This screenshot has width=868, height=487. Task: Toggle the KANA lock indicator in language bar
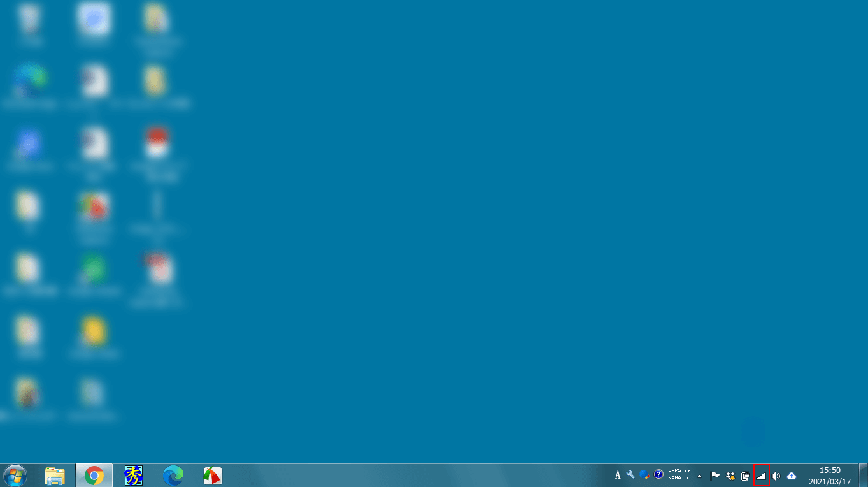[674, 478]
